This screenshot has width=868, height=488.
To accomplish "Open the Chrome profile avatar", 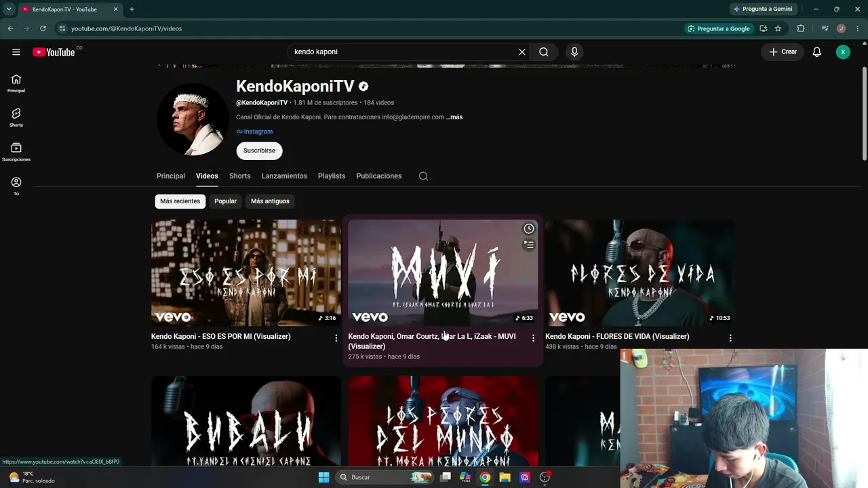I will click(x=841, y=28).
